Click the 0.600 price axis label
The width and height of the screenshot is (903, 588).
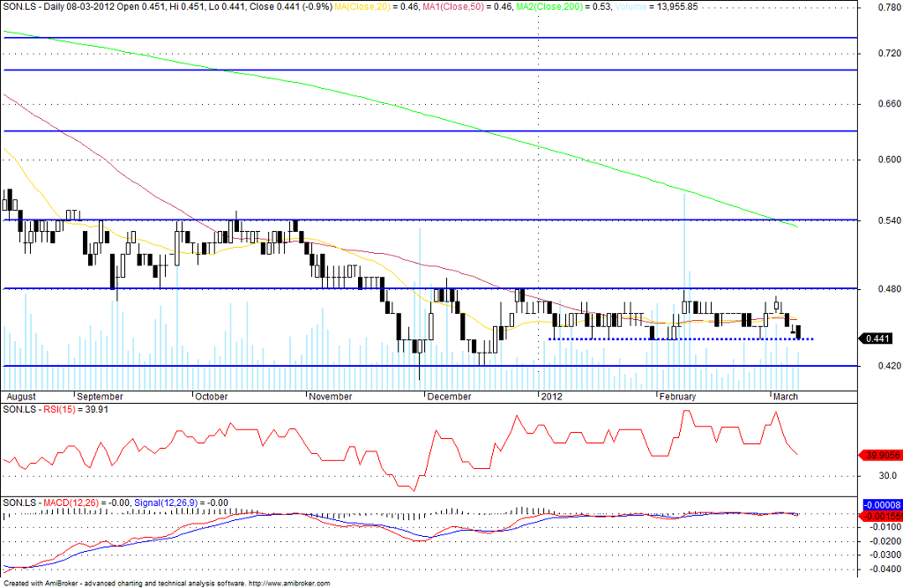(890, 160)
